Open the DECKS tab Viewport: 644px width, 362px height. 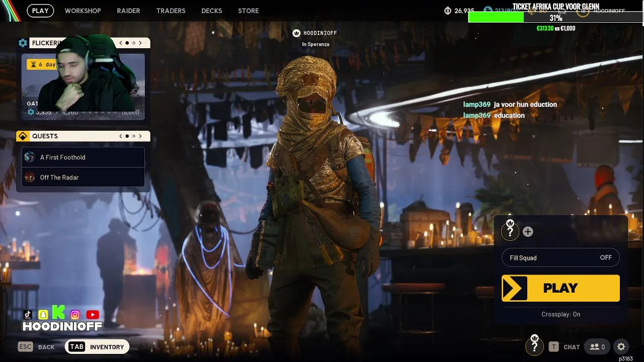coord(211,11)
